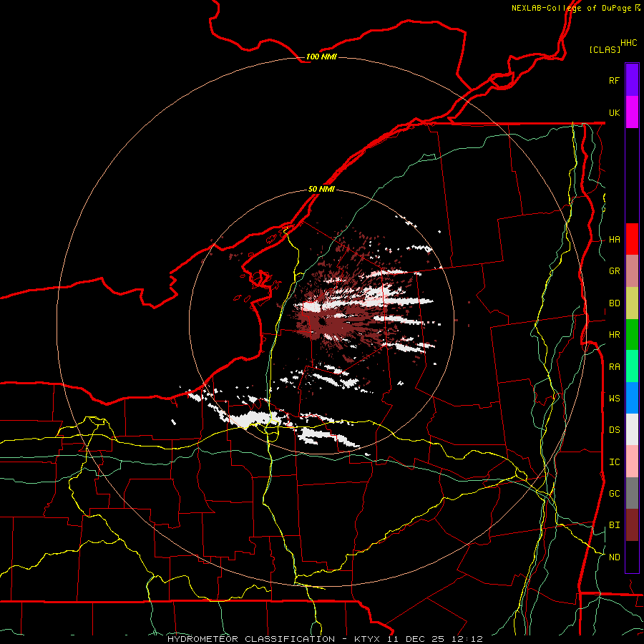The width and height of the screenshot is (644, 644).
Task: Click the 50 NMI range ring label
Action: (321, 189)
